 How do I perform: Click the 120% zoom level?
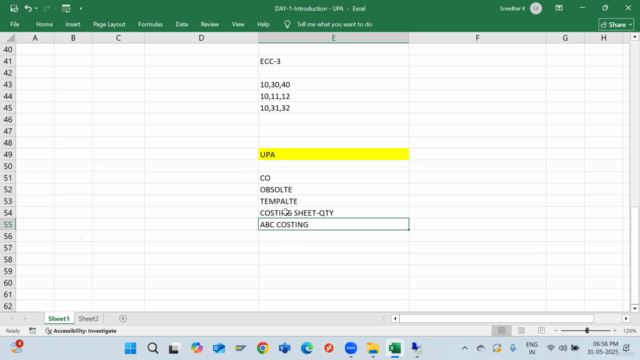[629, 331]
